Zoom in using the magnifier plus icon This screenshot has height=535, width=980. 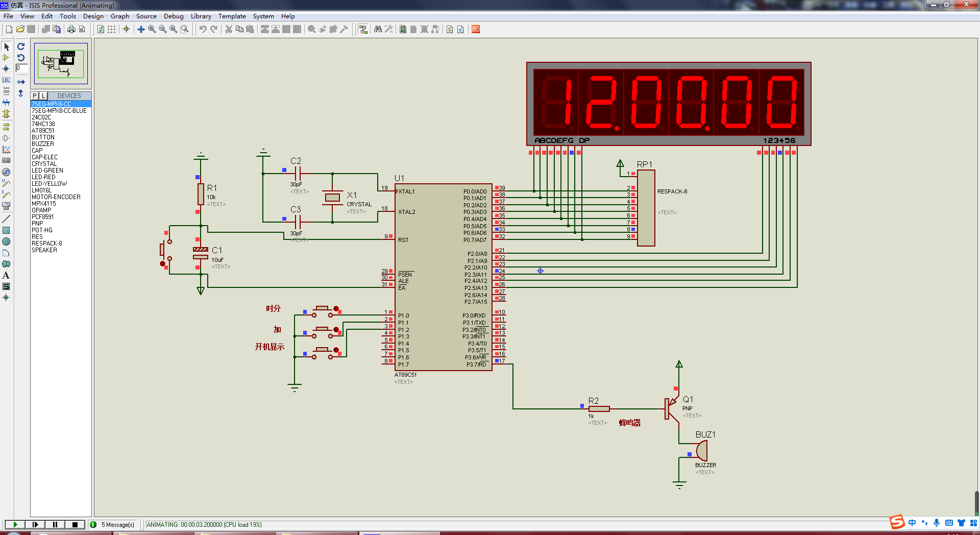click(152, 29)
